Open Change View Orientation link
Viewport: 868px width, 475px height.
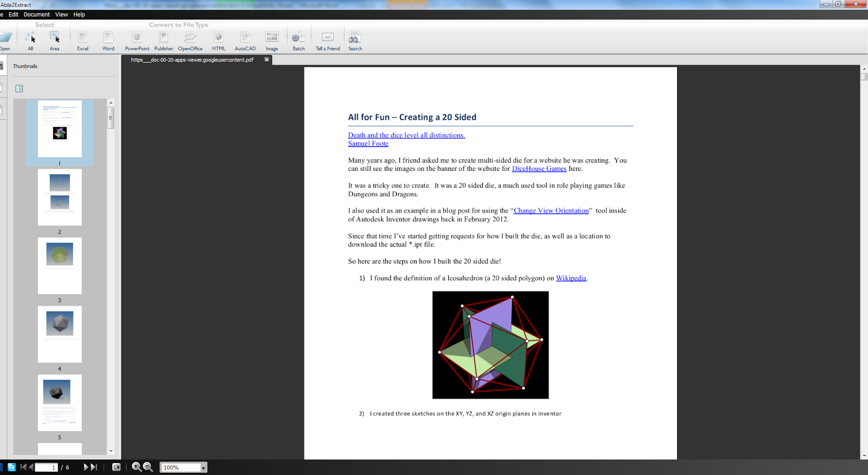coord(551,210)
